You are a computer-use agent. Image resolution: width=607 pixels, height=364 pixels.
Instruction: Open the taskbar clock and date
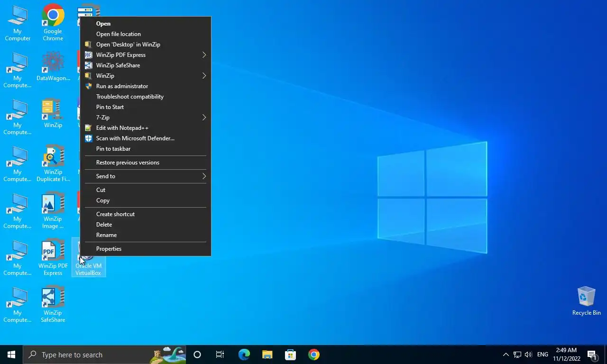click(567, 355)
